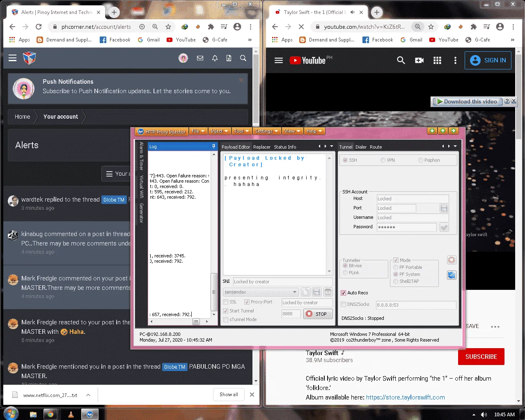The image size is (525, 420).
Task: Click the YouTube SIGN IN button
Action: 488,60
